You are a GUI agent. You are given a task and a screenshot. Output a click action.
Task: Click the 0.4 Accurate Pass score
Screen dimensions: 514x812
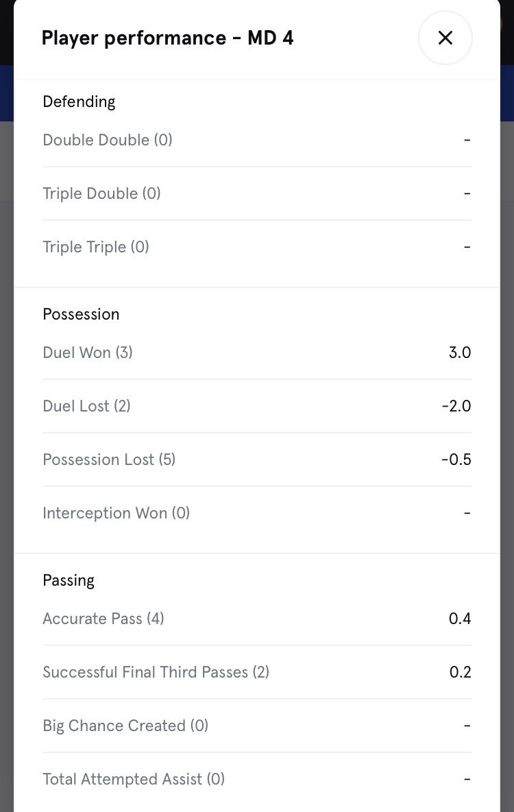[460, 619]
